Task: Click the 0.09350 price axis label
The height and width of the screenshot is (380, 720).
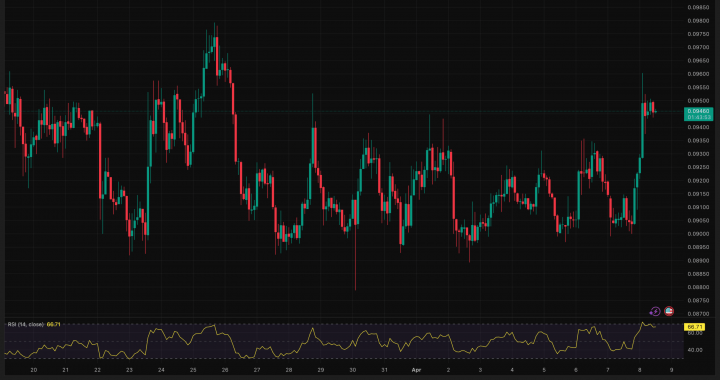Action: (698, 140)
